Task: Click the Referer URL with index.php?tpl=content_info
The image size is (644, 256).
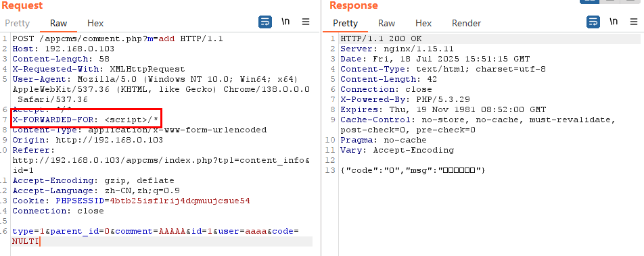Action: [161, 160]
